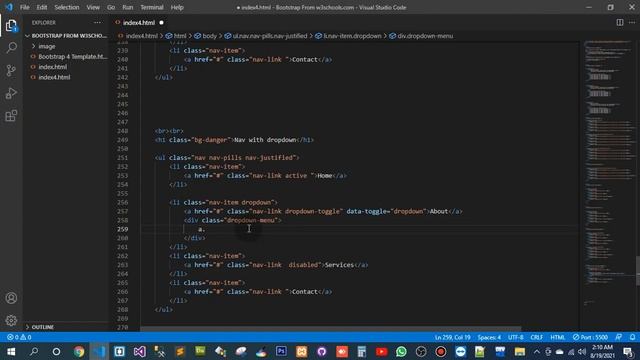Click the VS Code logo icon in title bar
Screen dimensions: 640x360
coord(9,7)
